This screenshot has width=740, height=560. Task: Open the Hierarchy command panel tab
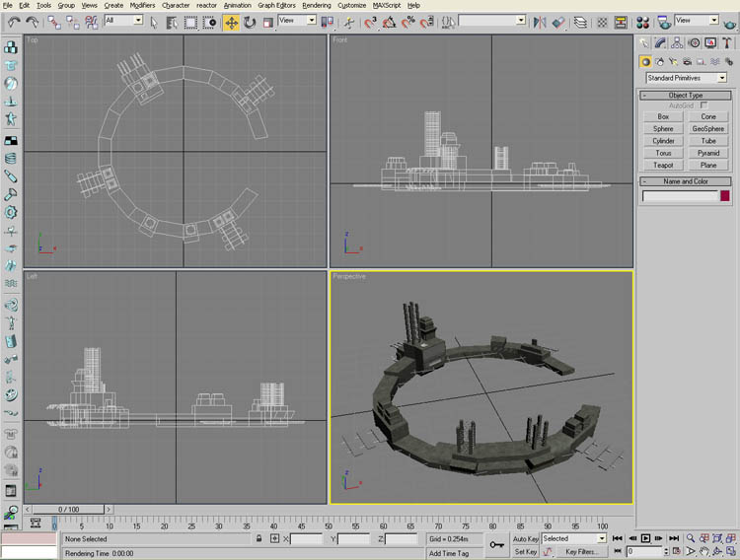tap(678, 42)
